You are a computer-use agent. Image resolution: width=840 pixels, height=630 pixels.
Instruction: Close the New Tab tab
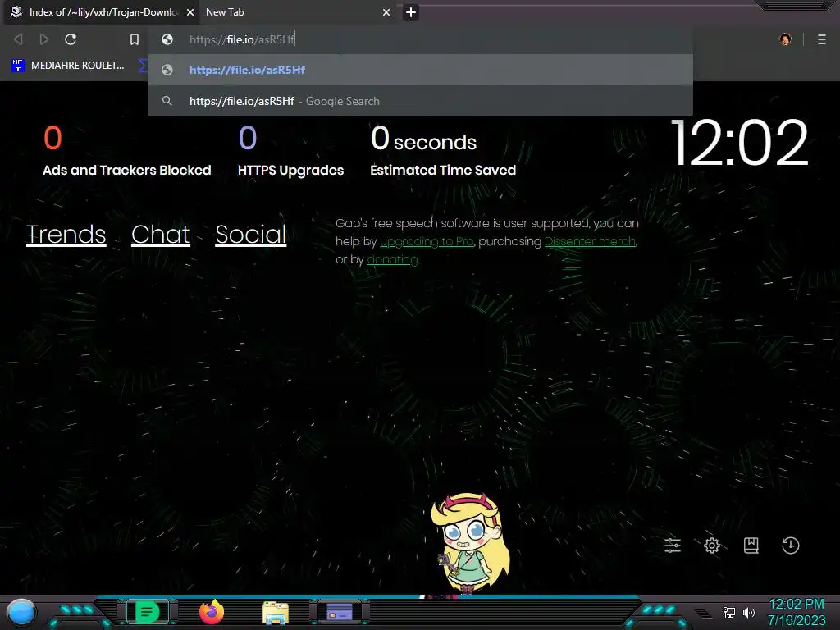pyautogui.click(x=386, y=12)
